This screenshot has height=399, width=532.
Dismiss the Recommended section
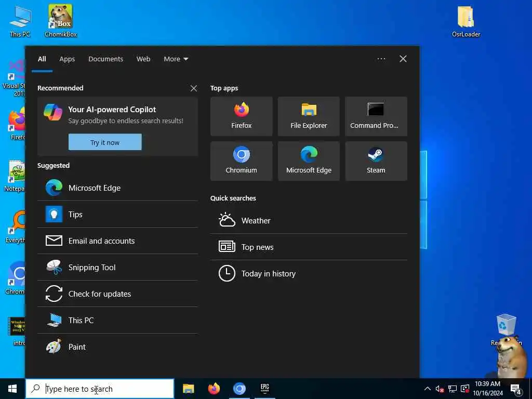pos(193,88)
